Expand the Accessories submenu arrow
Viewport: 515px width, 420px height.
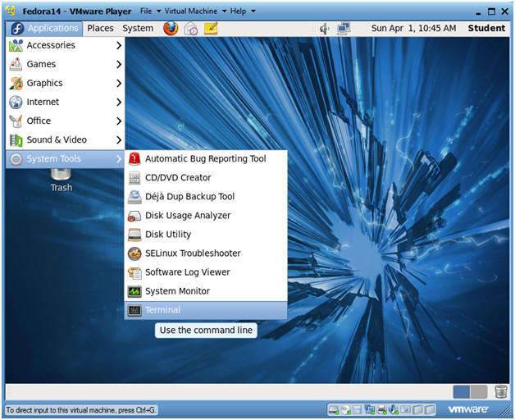[119, 45]
